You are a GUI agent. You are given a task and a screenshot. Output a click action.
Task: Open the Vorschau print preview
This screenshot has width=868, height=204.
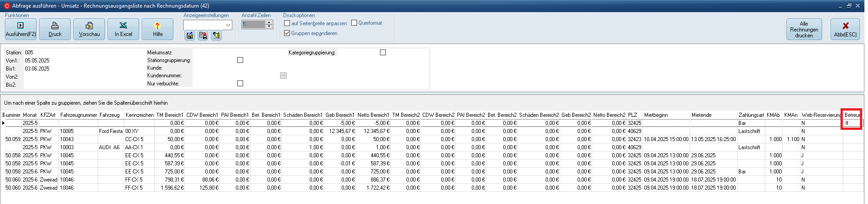tap(89, 29)
